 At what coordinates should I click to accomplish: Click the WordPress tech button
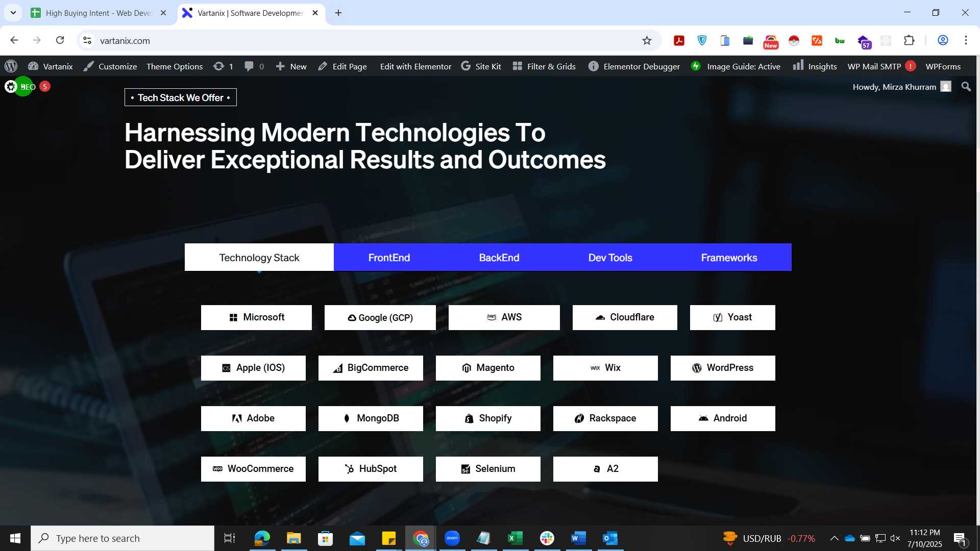tap(723, 368)
